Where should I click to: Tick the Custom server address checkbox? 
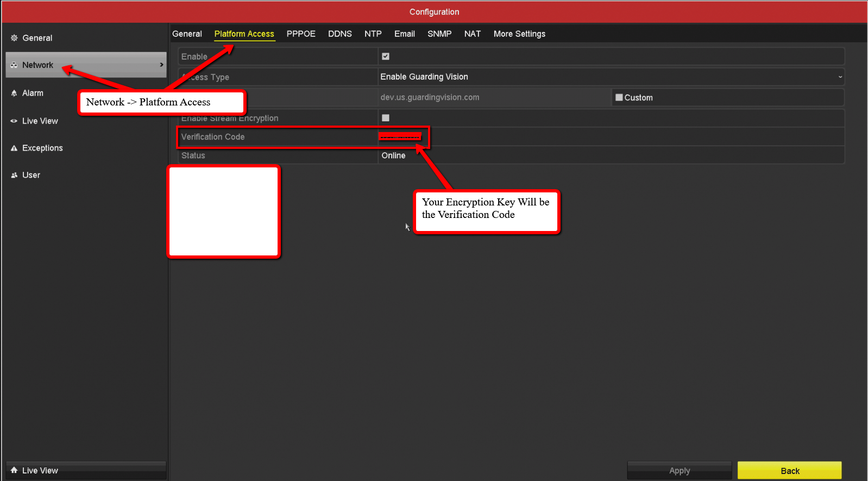pos(619,98)
